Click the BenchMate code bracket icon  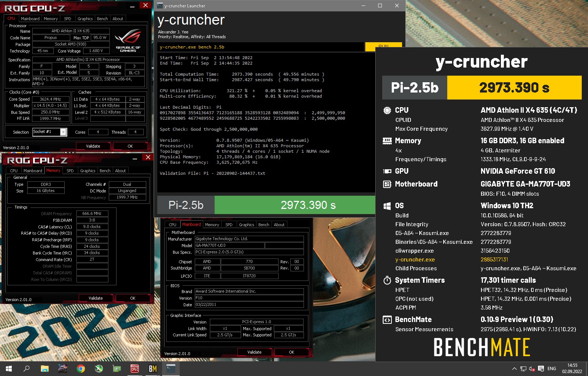click(387, 320)
